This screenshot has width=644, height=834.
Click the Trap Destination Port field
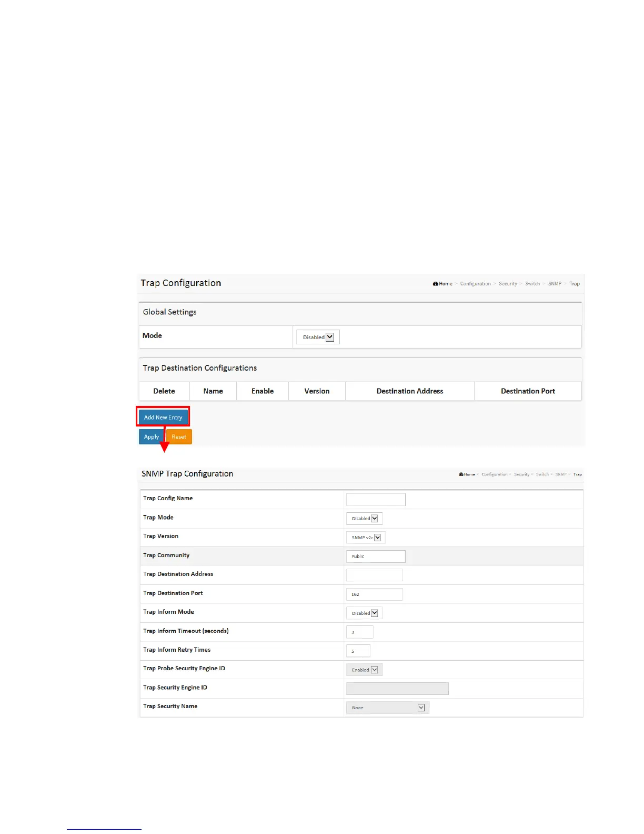(x=375, y=594)
